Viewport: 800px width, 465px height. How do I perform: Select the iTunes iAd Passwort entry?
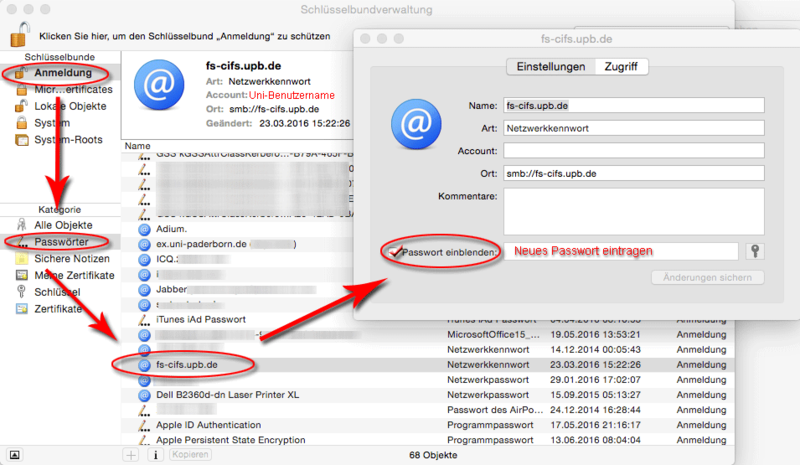201,320
